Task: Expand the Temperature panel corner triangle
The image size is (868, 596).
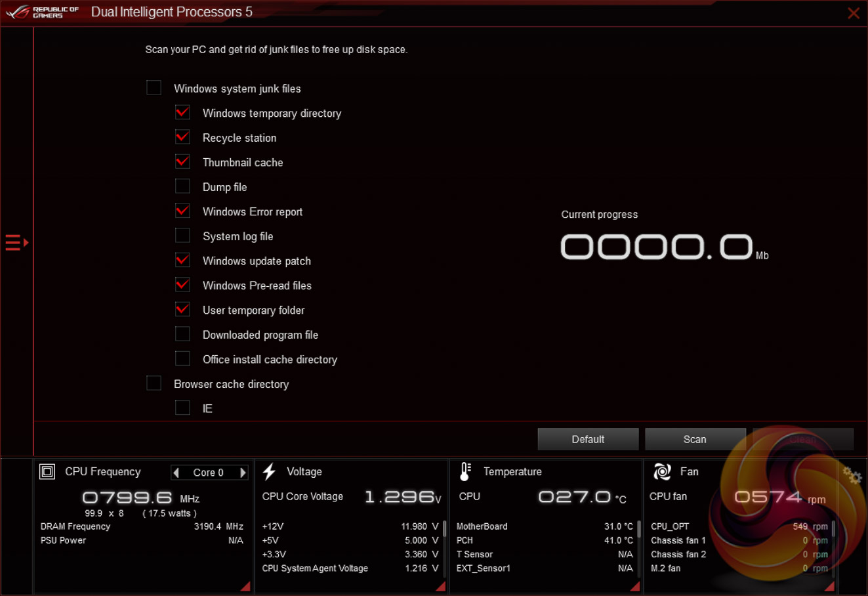Action: pos(635,586)
